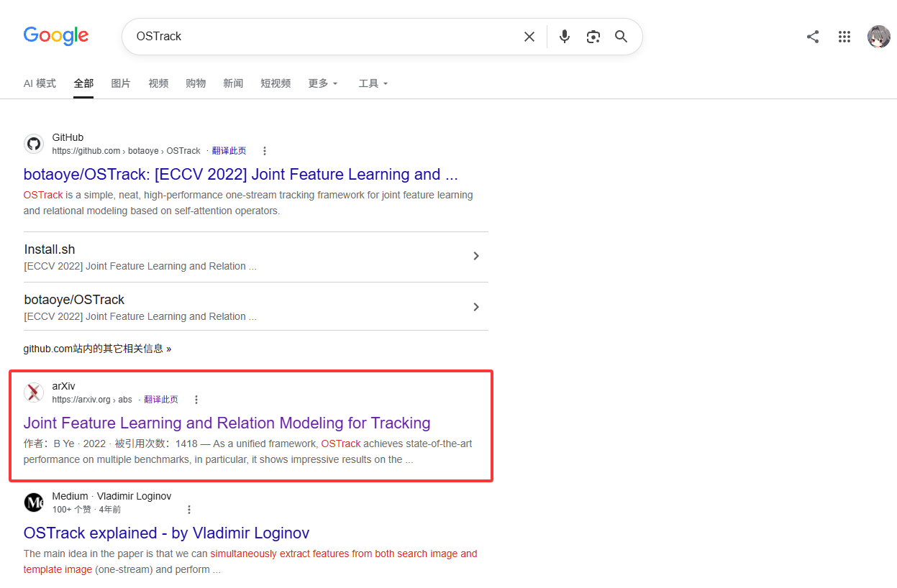The height and width of the screenshot is (588, 897).
Task: Select the 全部 tab
Action: click(x=83, y=83)
